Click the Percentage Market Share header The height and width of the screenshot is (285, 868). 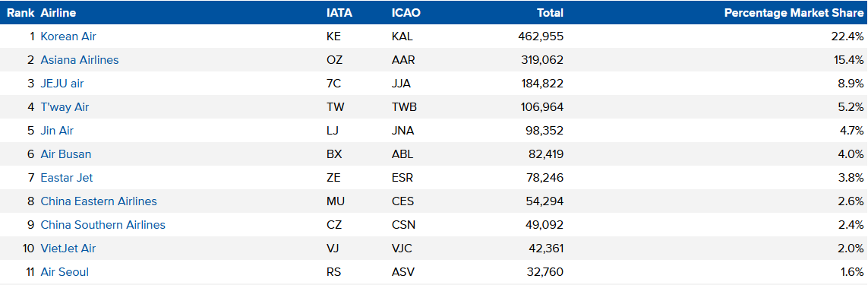point(794,13)
